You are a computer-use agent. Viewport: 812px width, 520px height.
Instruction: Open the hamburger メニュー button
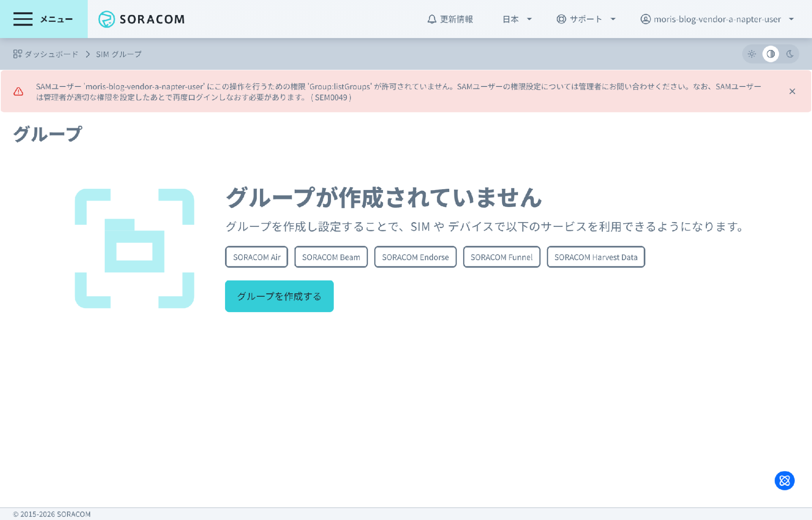43,19
